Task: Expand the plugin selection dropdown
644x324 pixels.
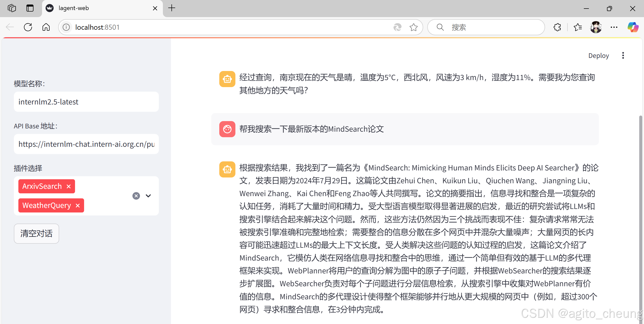Action: point(148,196)
